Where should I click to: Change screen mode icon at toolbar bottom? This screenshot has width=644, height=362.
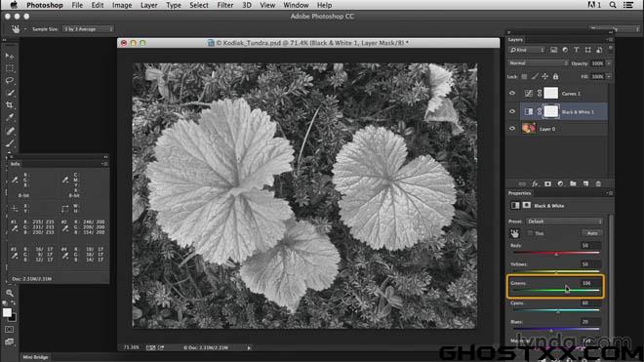(9, 342)
